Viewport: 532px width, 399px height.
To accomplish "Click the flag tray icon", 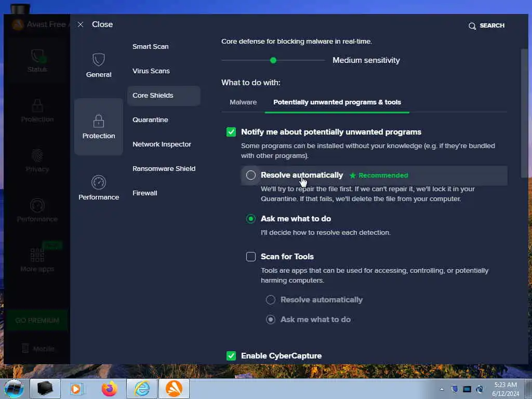I will [x=455, y=389].
